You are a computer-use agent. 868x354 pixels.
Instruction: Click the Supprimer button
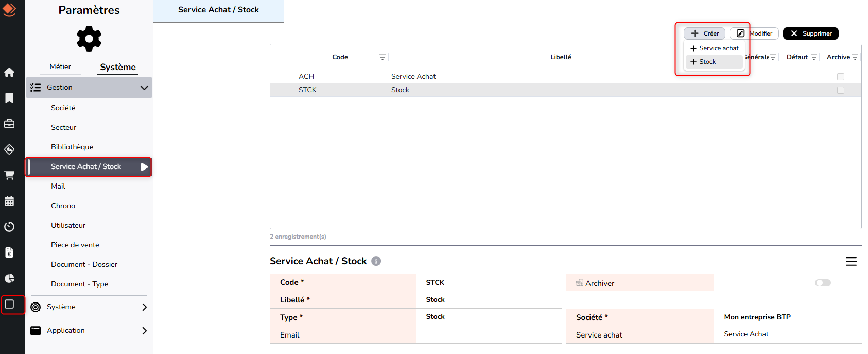811,33
